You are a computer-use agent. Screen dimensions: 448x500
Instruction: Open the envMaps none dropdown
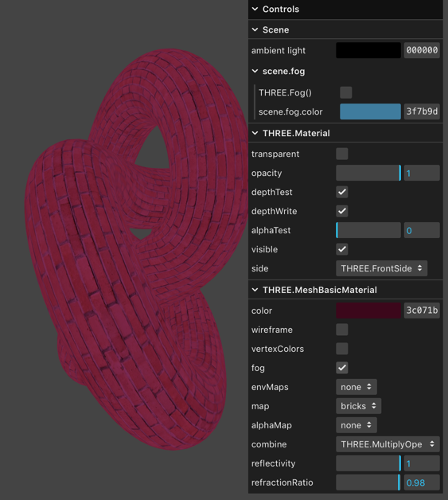(356, 387)
